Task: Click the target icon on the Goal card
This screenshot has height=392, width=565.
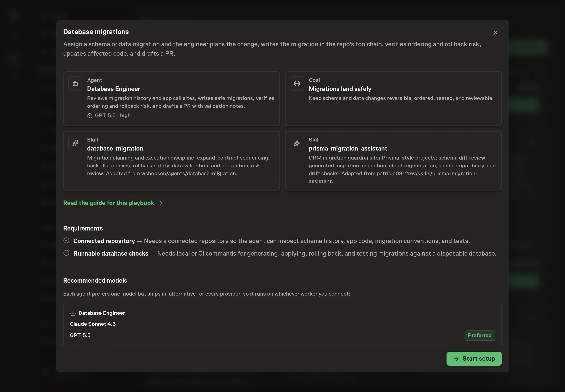Action: click(297, 84)
